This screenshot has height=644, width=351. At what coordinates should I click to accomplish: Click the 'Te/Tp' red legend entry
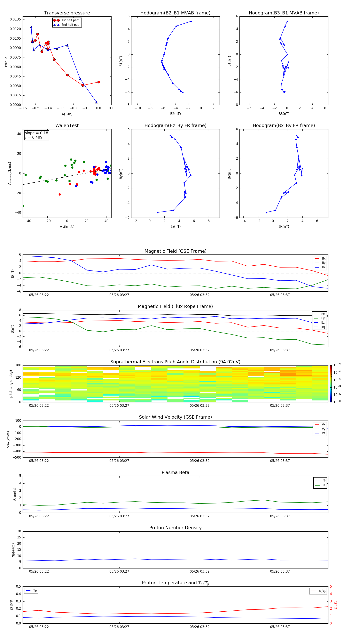pyautogui.click(x=318, y=591)
